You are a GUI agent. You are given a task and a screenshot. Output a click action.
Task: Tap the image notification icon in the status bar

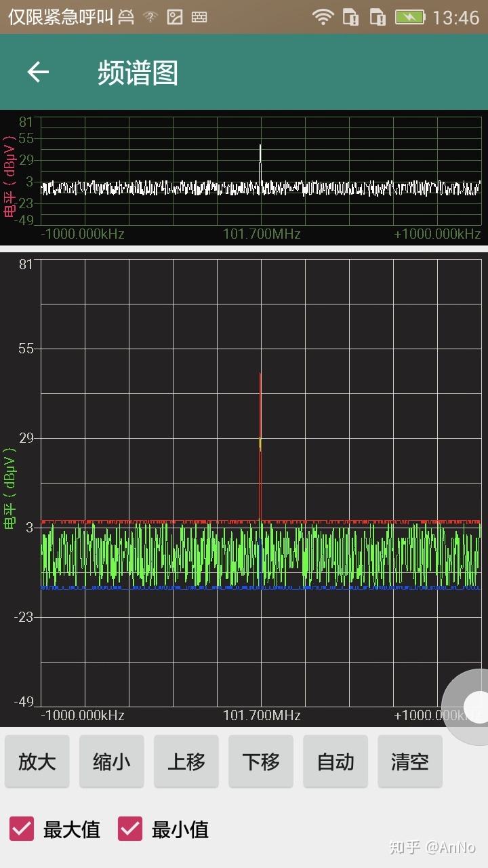click(175, 18)
